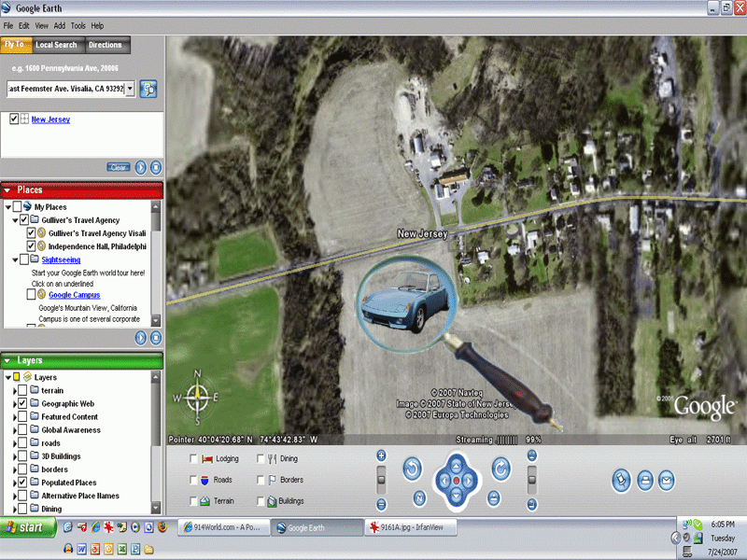Click the search button beside the address box
This screenshot has height=560, width=747.
coord(148,89)
